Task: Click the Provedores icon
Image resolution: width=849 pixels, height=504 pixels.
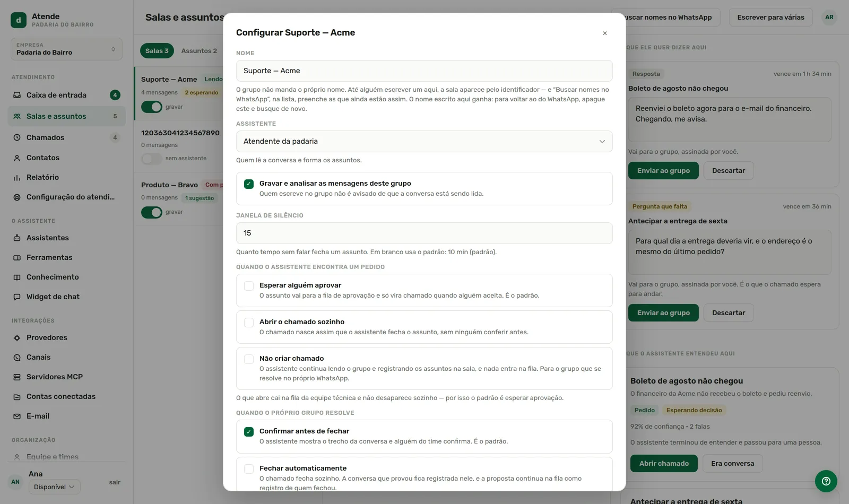Action: [x=17, y=337]
